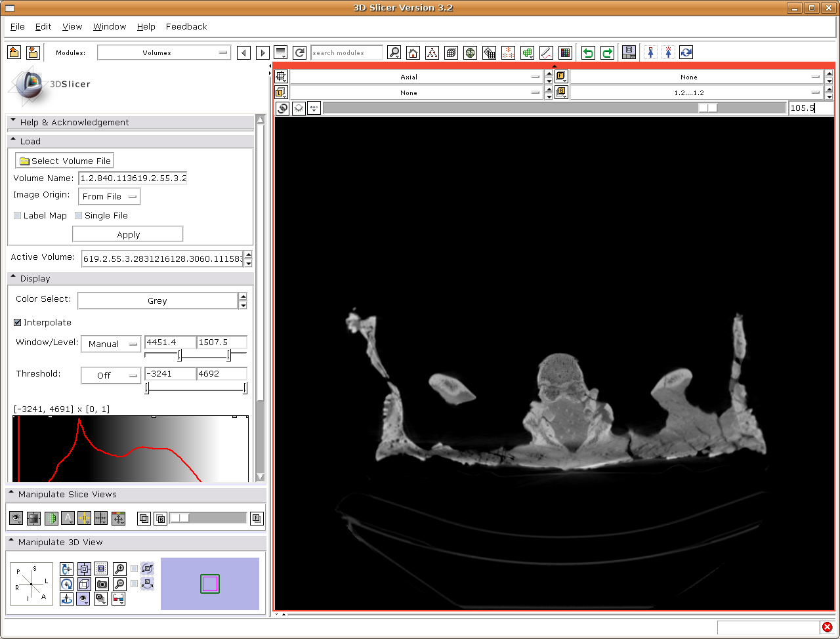This screenshot has width=840, height=639.
Task: Click the refresh module icon in toolbar
Action: pyautogui.click(x=300, y=52)
